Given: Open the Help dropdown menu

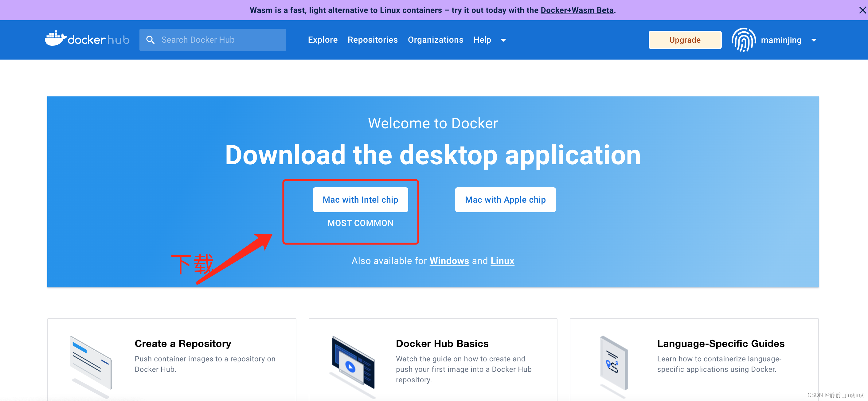Looking at the screenshot, I should 488,40.
